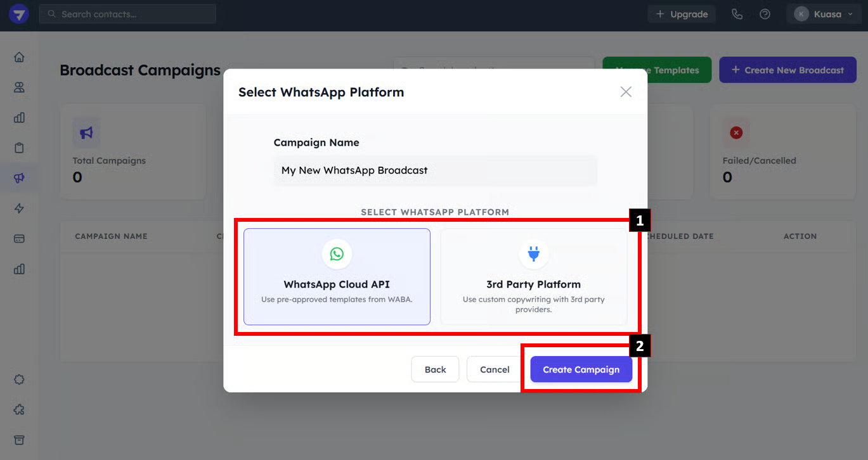Cancel the platform selection dialog
This screenshot has height=460, width=868.
(495, 369)
